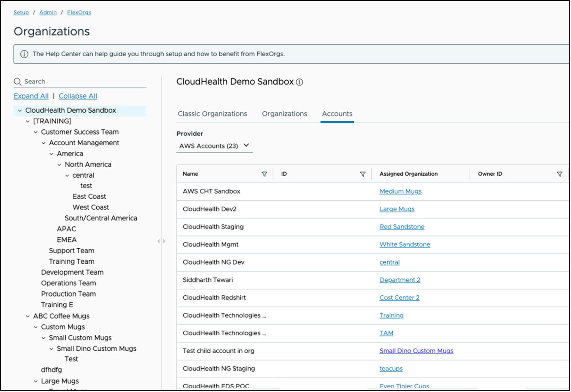Image resolution: width=571 pixels, height=392 pixels.
Task: Select Production Team in the tree
Action: [68, 294]
